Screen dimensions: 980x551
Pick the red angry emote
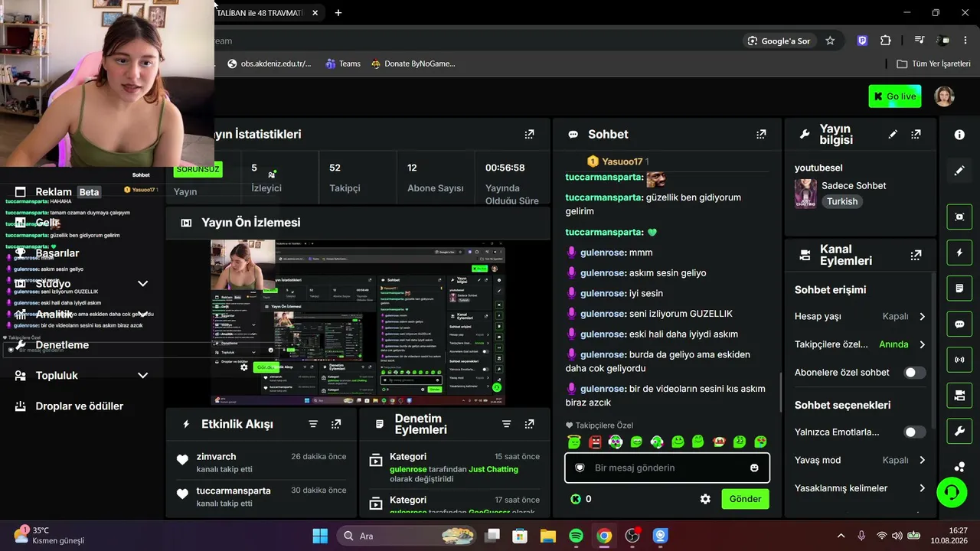[x=595, y=442]
